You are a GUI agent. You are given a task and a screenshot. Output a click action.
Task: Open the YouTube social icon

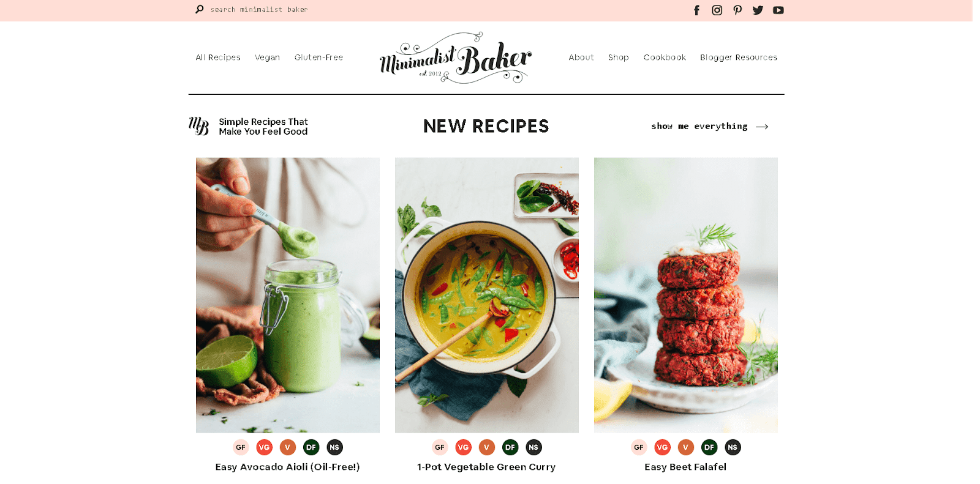pyautogui.click(x=778, y=10)
